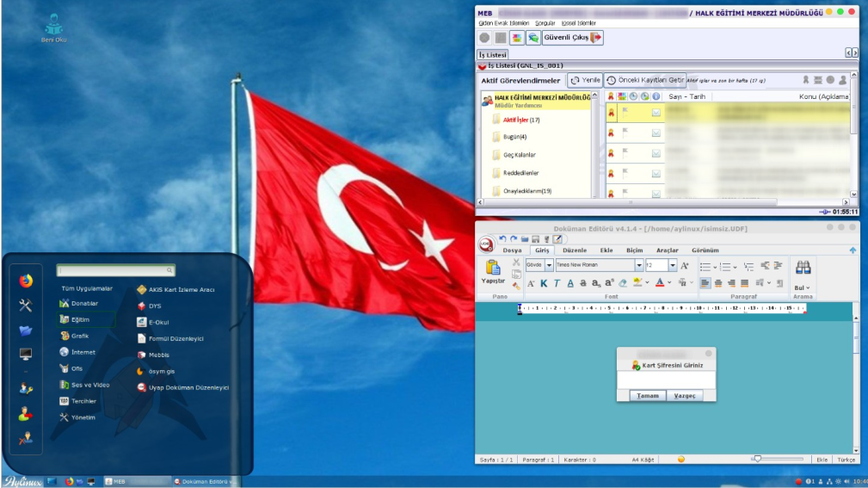Image resolution: width=868 pixels, height=488 pixels.
Task: Apply underline with the underlined A icon
Action: pyautogui.click(x=570, y=284)
